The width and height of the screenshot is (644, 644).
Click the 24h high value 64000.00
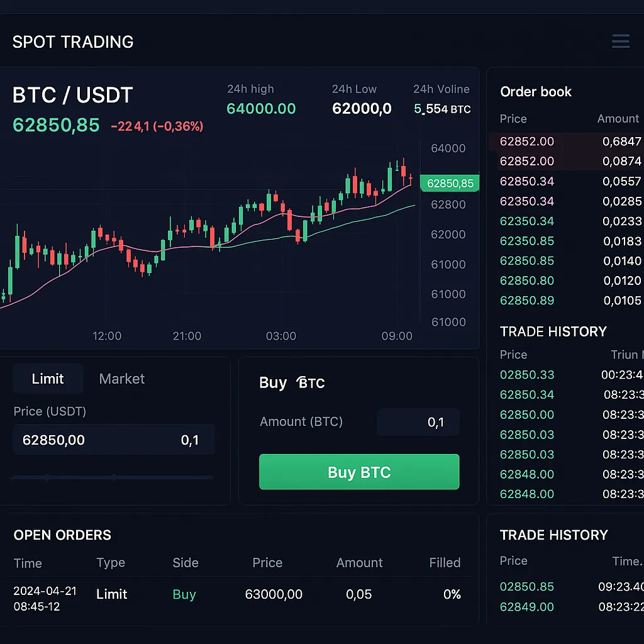261,108
